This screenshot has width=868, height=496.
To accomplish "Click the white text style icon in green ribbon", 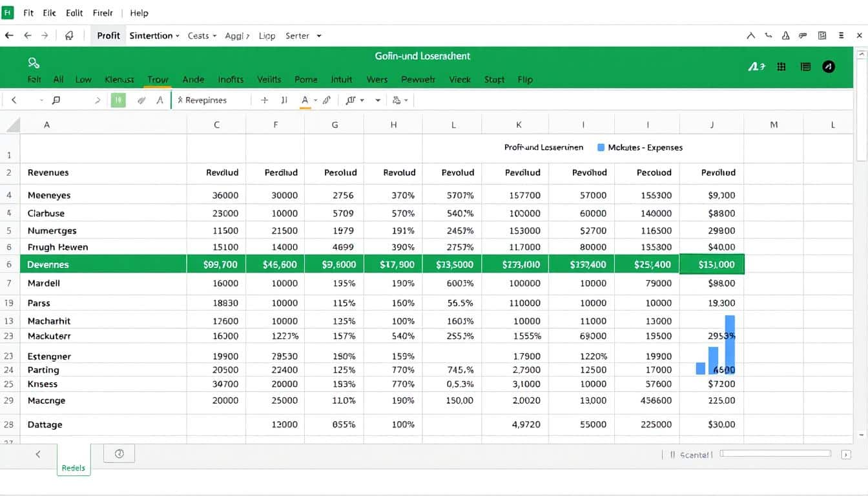I will 756,67.
